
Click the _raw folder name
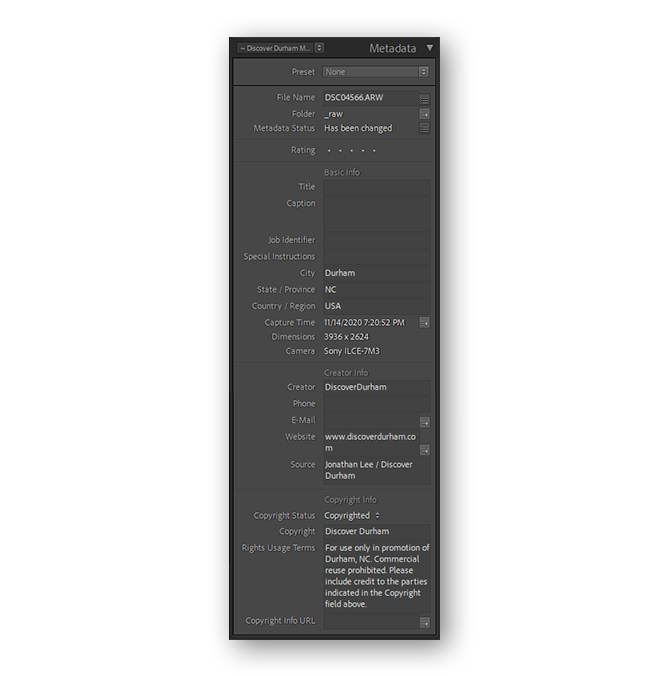(334, 114)
